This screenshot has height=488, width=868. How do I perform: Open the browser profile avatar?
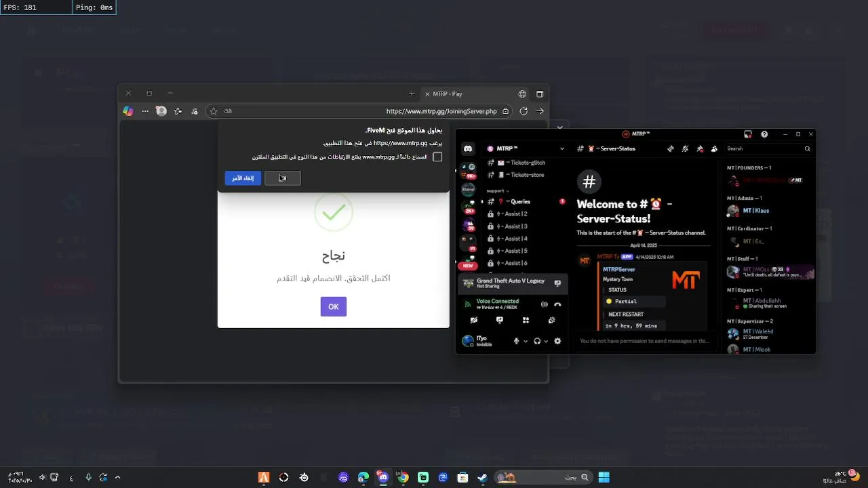[x=161, y=111]
